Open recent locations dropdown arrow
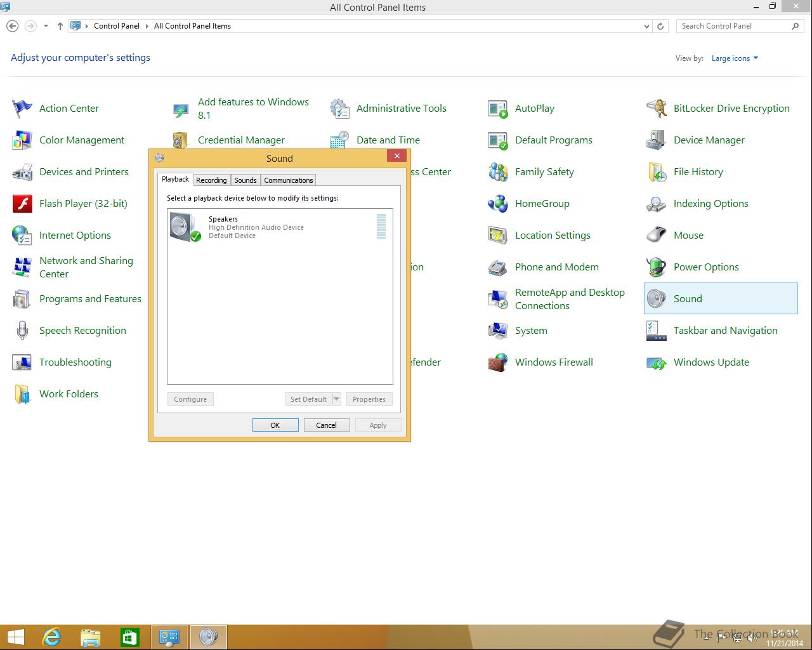Viewport: 812px width, 650px height. pos(46,26)
